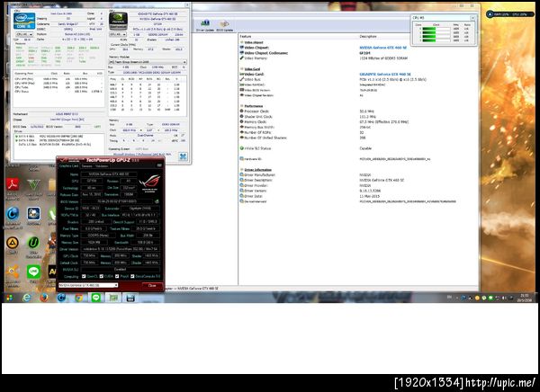
Task: Toggle the DirectCompute 5.0 checkbox in GPU-Z
Action: point(132,276)
